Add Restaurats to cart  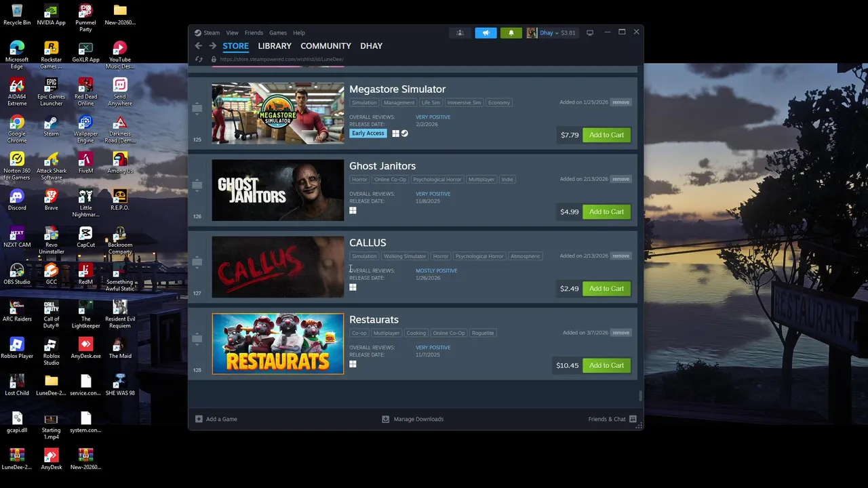pos(606,365)
